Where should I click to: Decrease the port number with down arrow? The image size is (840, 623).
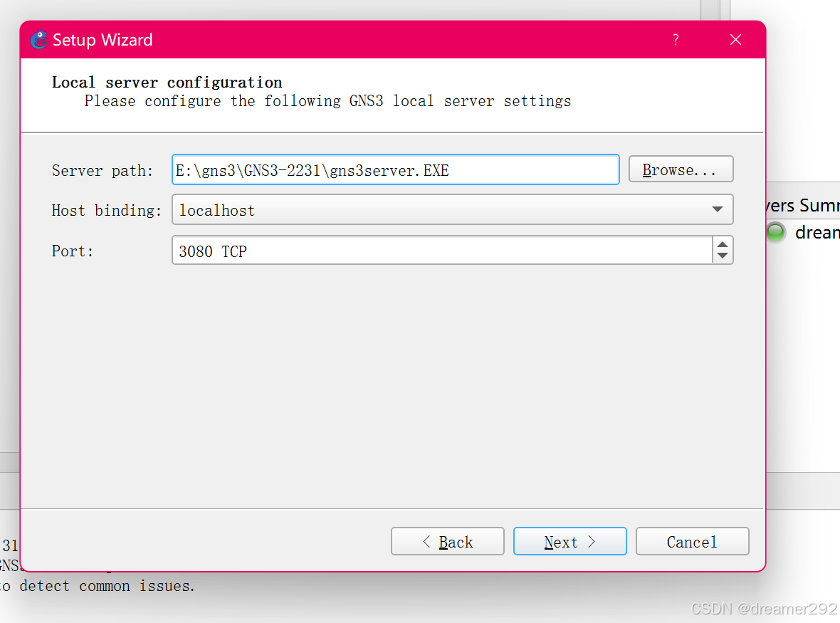[722, 256]
